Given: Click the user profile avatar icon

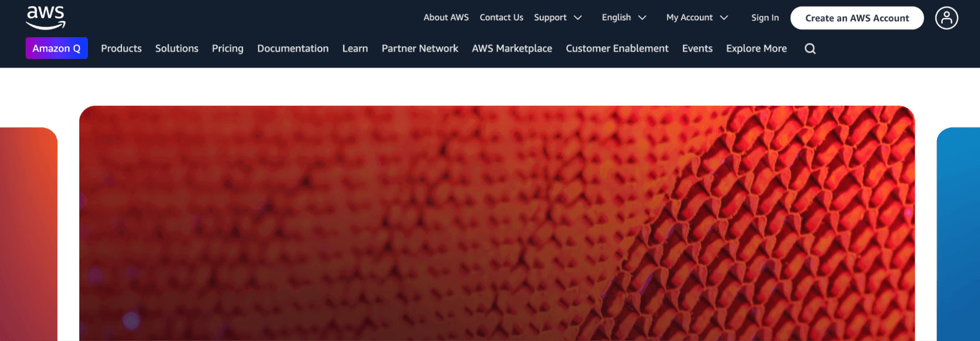Looking at the screenshot, I should click(x=946, y=18).
